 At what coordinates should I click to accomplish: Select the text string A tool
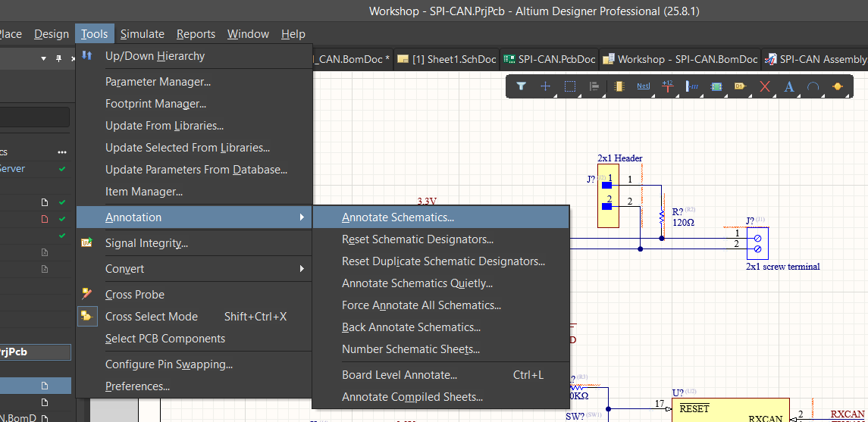pyautogui.click(x=789, y=86)
